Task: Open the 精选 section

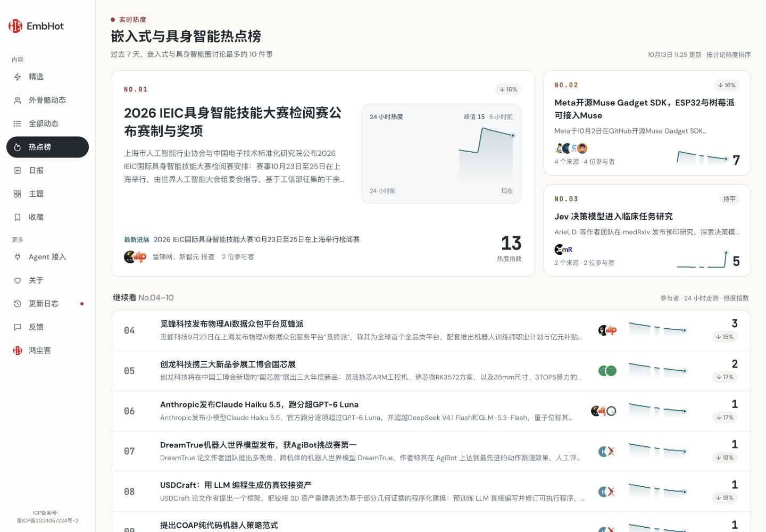Action: 47,77
